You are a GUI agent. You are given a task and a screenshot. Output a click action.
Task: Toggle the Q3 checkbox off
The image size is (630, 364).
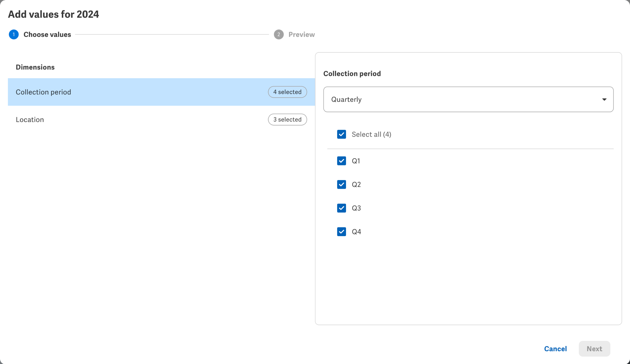[341, 208]
